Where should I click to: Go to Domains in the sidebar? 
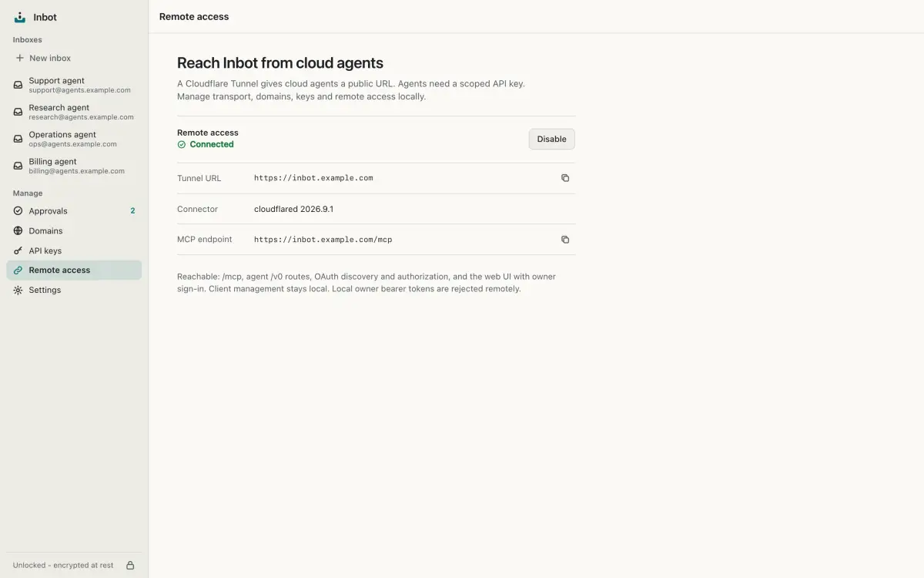pyautogui.click(x=74, y=230)
